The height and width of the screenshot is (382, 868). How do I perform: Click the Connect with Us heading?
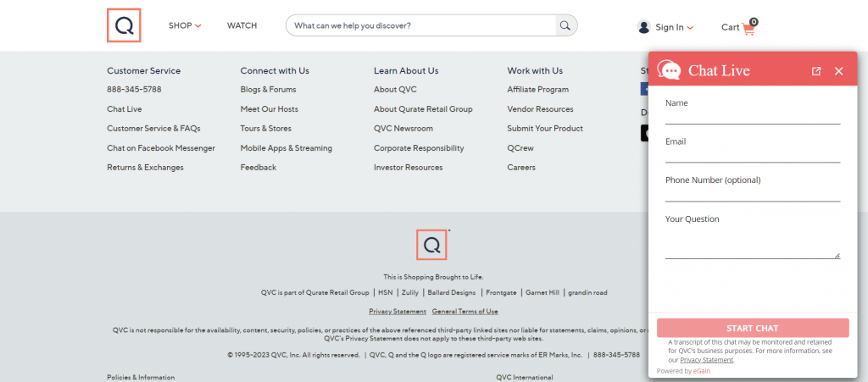[275, 71]
